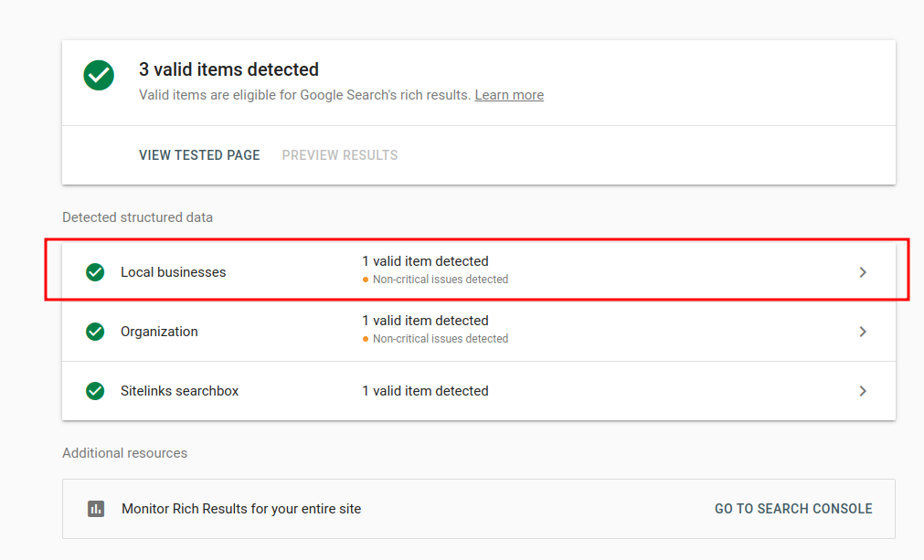Viewport: 924px width, 560px height.
Task: Click the orange dot for Organization issues
Action: tap(366, 338)
